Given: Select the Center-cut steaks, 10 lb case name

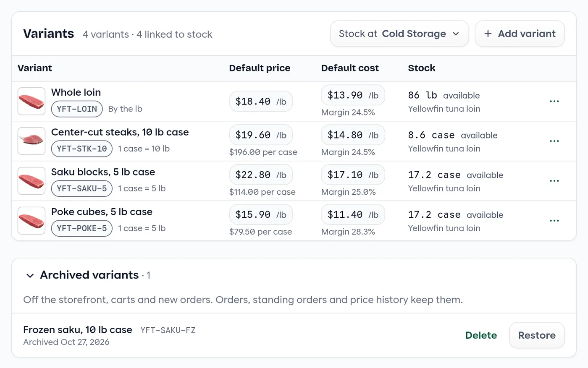Looking at the screenshot, I should (120, 132).
